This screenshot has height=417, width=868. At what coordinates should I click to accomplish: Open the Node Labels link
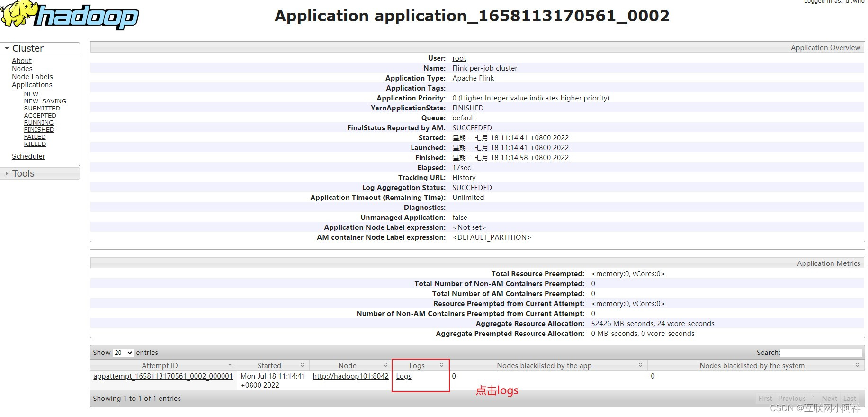(32, 77)
